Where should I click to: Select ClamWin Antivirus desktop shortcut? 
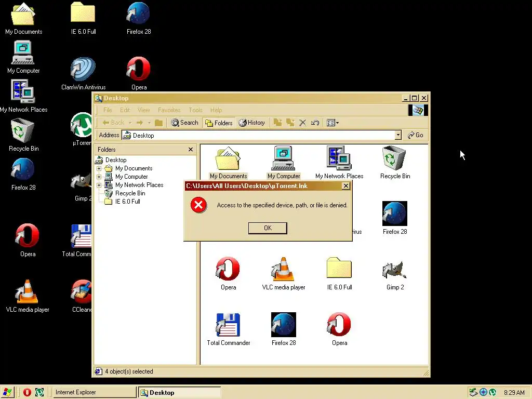83,74
